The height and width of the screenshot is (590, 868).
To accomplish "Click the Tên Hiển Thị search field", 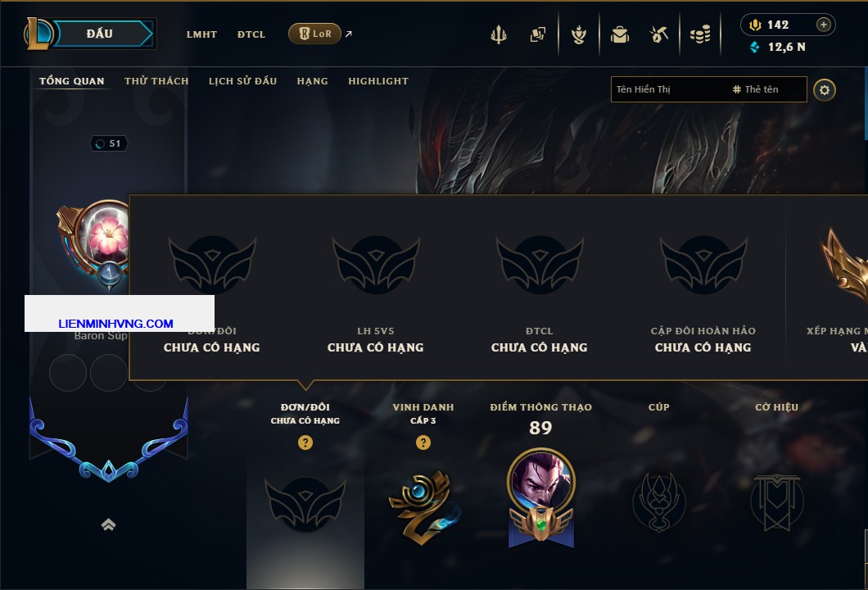I will [708, 89].
